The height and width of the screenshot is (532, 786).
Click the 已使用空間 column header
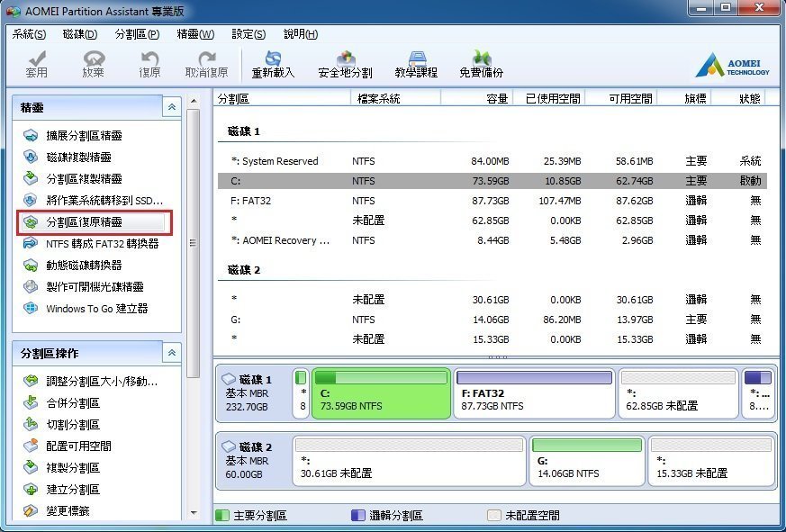pyautogui.click(x=549, y=98)
